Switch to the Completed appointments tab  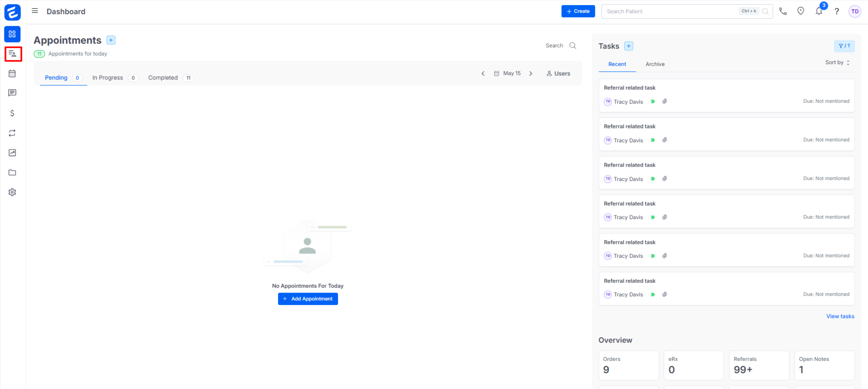tap(163, 78)
